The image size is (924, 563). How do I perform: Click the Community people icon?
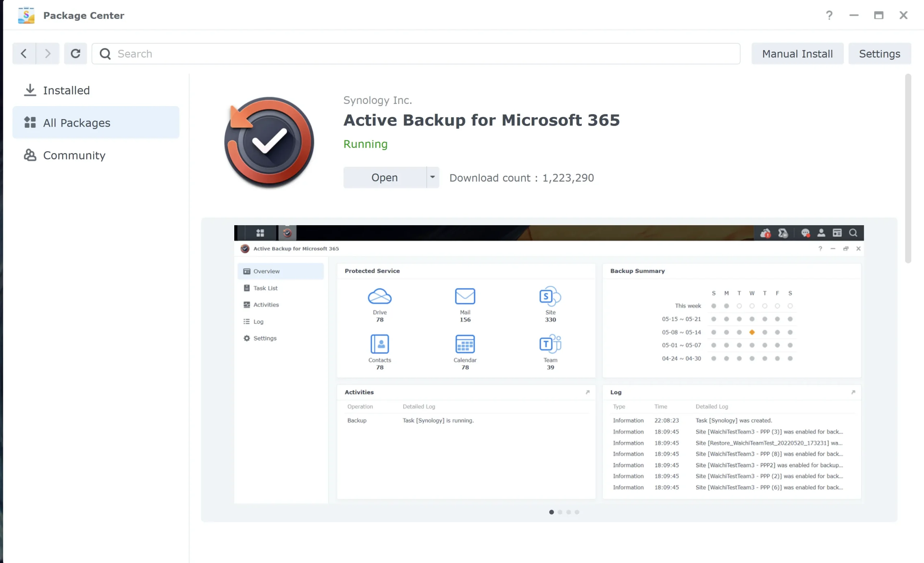(x=30, y=155)
